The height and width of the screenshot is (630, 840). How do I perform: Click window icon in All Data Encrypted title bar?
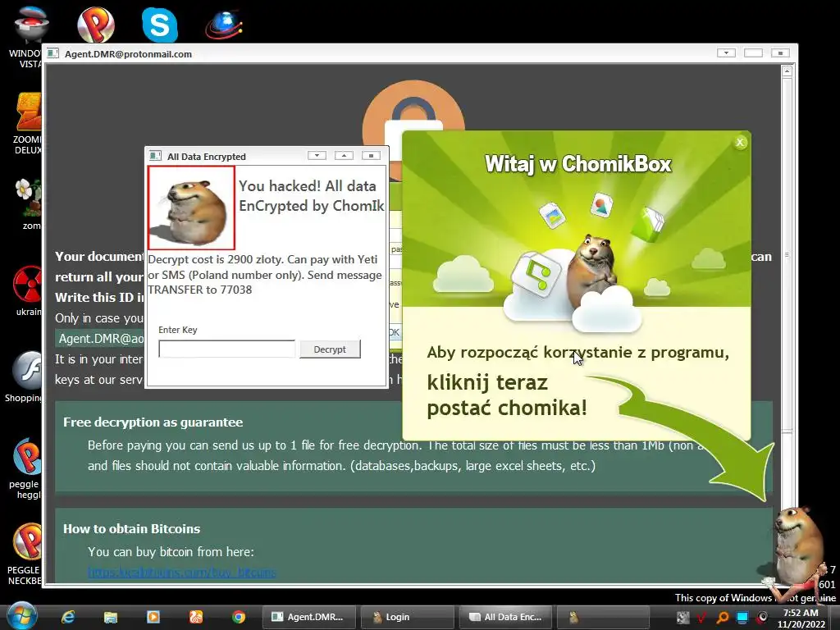tap(155, 156)
